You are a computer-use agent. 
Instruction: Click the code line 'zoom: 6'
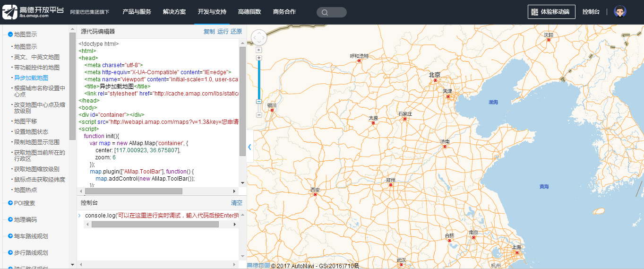tap(105, 157)
